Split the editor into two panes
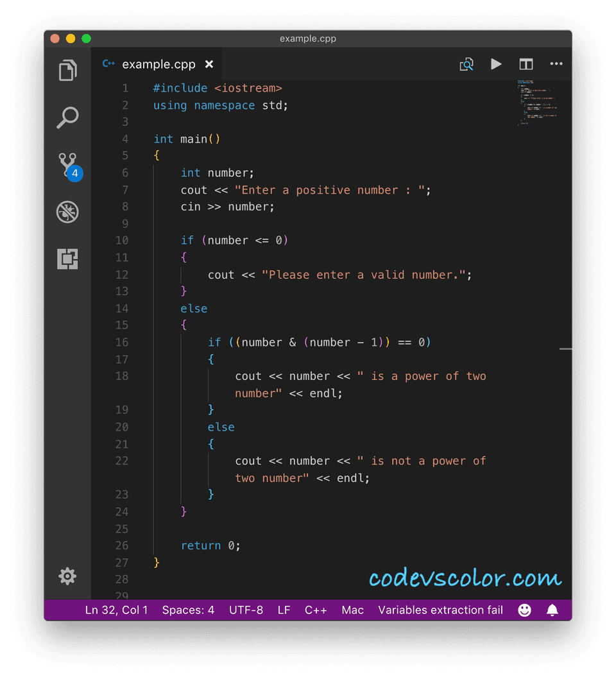 pyautogui.click(x=526, y=64)
